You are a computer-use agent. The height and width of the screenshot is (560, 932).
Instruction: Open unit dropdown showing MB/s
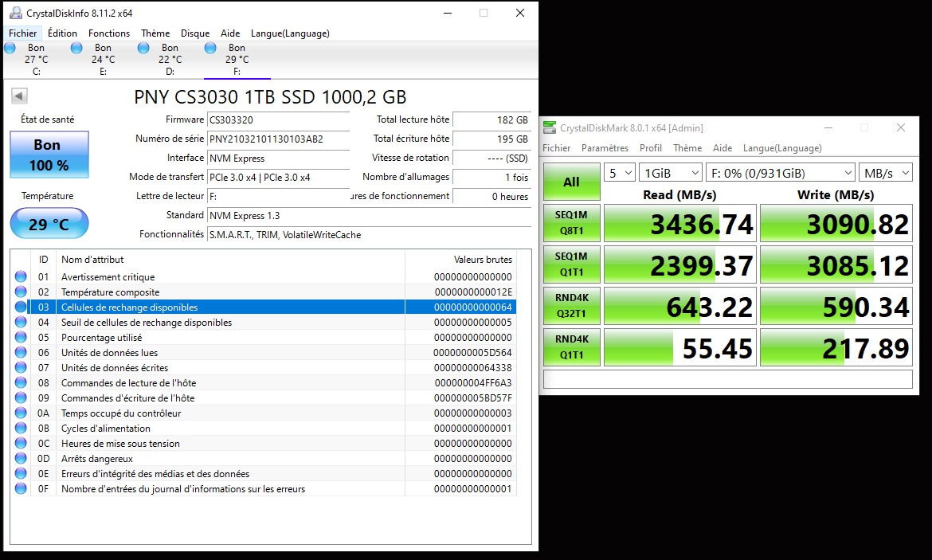[x=886, y=173]
